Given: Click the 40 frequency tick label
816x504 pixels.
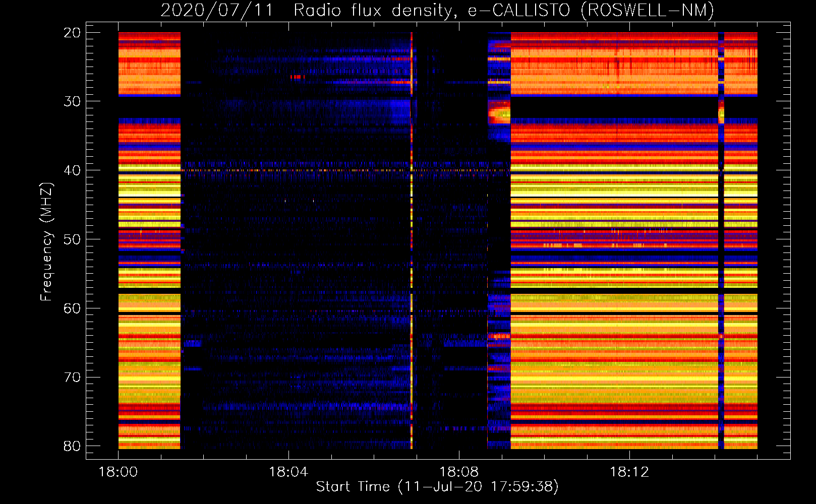Looking at the screenshot, I should click(73, 170).
